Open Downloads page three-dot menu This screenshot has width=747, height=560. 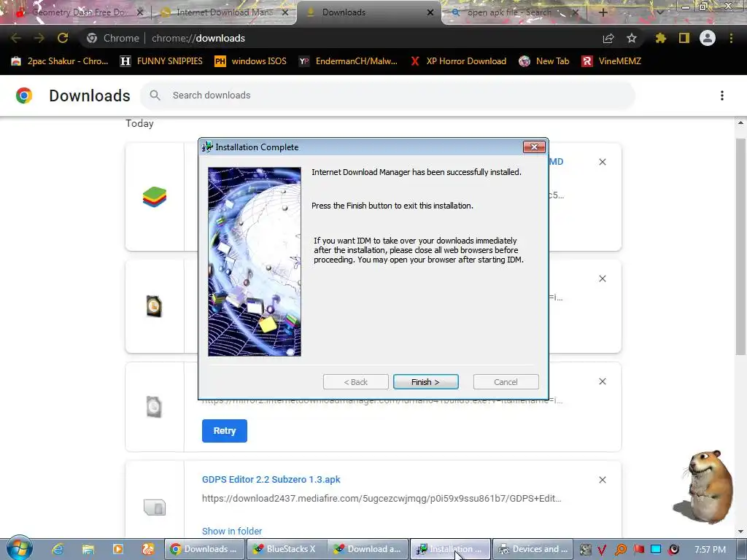point(721,96)
